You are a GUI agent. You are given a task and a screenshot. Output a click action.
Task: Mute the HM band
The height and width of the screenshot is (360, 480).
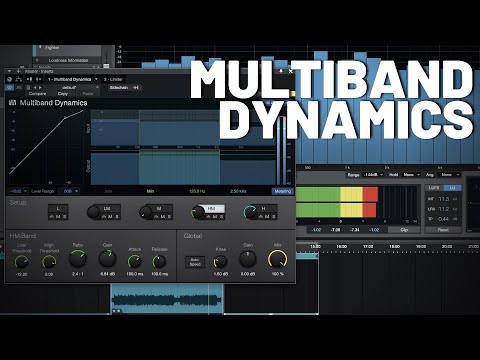(x=215, y=217)
